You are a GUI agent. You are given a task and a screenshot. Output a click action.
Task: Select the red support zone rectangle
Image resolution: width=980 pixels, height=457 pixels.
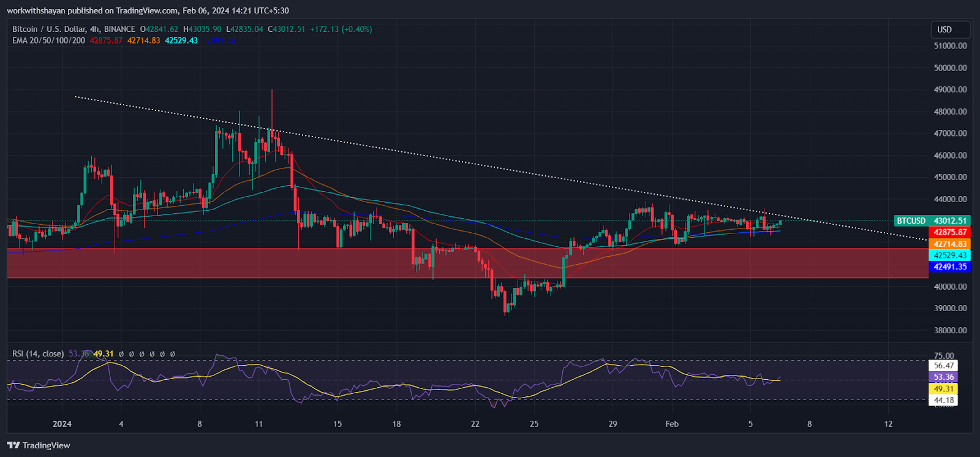tap(467, 263)
